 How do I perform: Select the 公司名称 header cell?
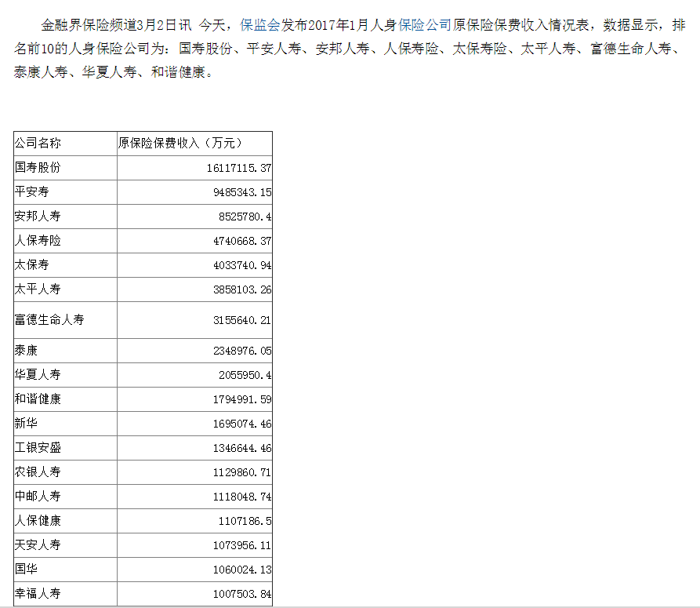click(x=66, y=144)
